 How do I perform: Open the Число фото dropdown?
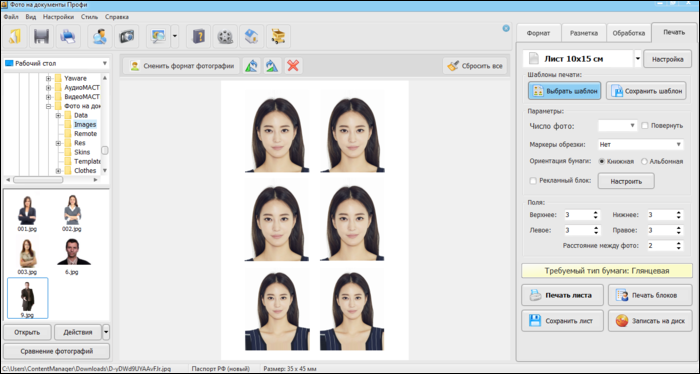(617, 126)
